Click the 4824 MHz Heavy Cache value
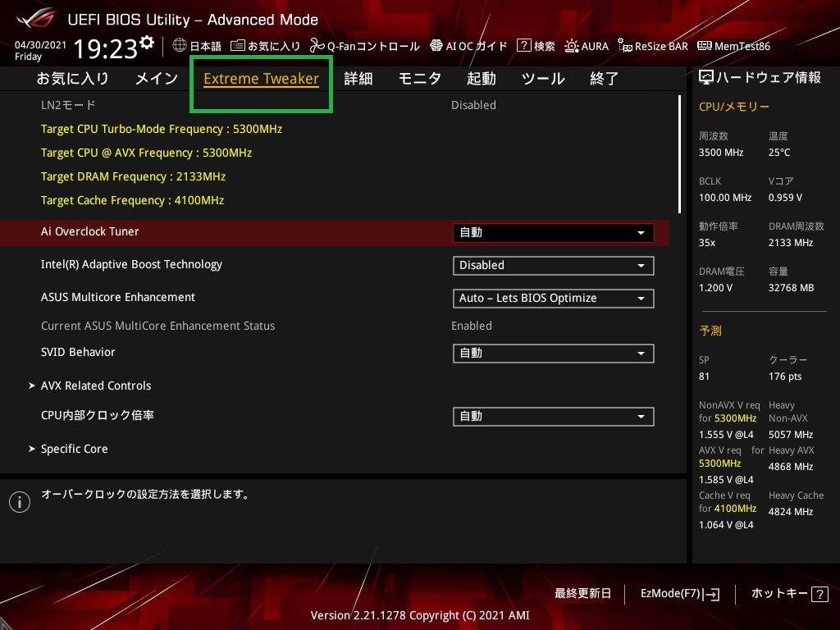The height and width of the screenshot is (630, 840). (x=791, y=512)
